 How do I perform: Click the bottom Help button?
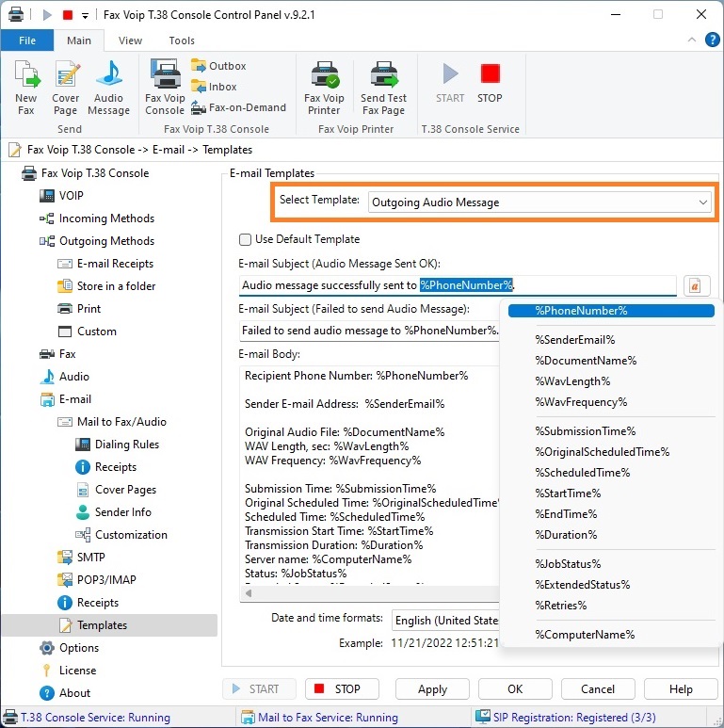point(681,689)
